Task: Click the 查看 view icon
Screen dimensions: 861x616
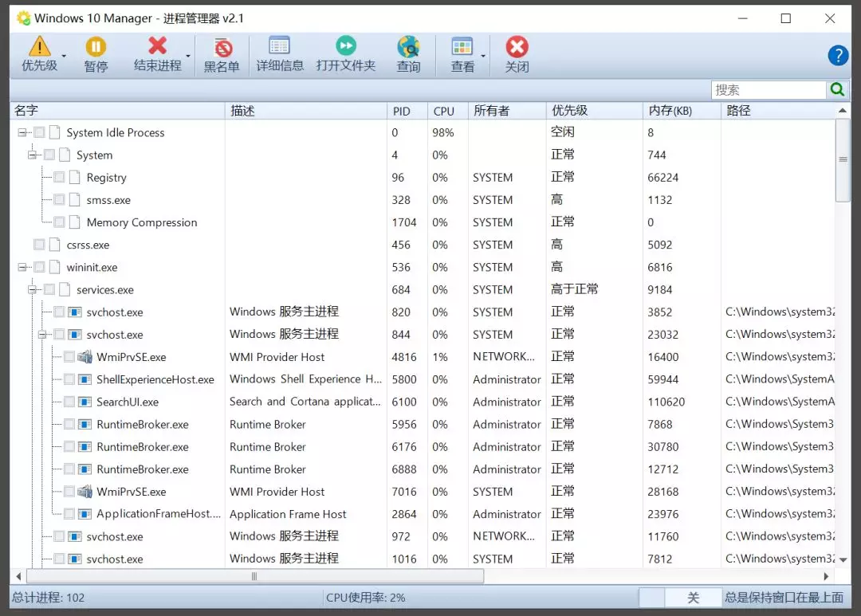Action: coord(462,47)
